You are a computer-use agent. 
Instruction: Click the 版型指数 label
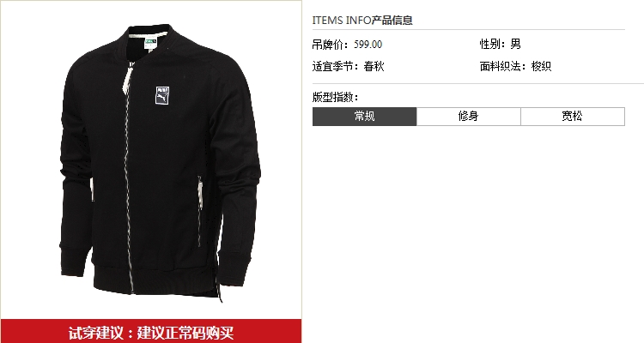(335, 97)
